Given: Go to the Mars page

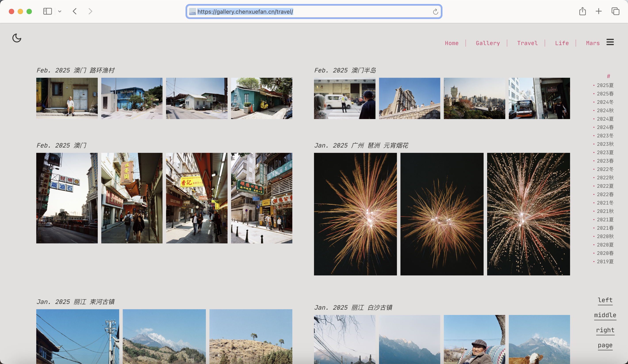Looking at the screenshot, I should (x=593, y=43).
